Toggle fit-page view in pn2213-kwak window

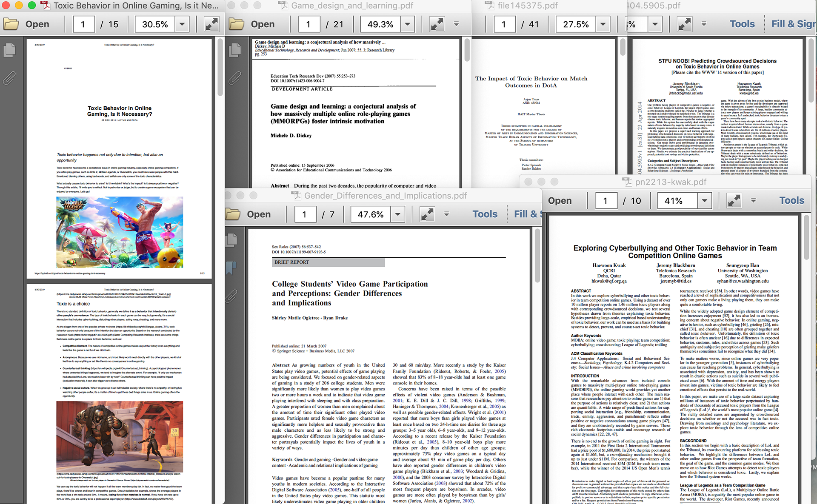coord(734,201)
